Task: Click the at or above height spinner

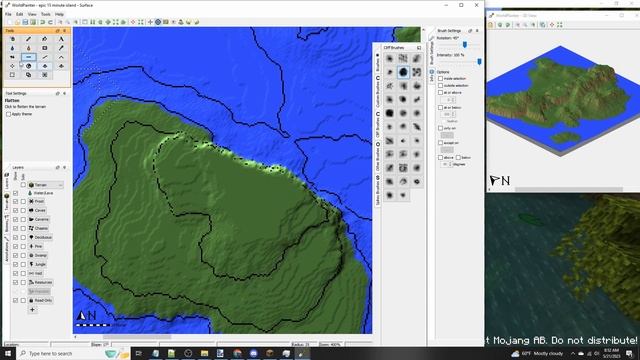Action: pos(448,100)
